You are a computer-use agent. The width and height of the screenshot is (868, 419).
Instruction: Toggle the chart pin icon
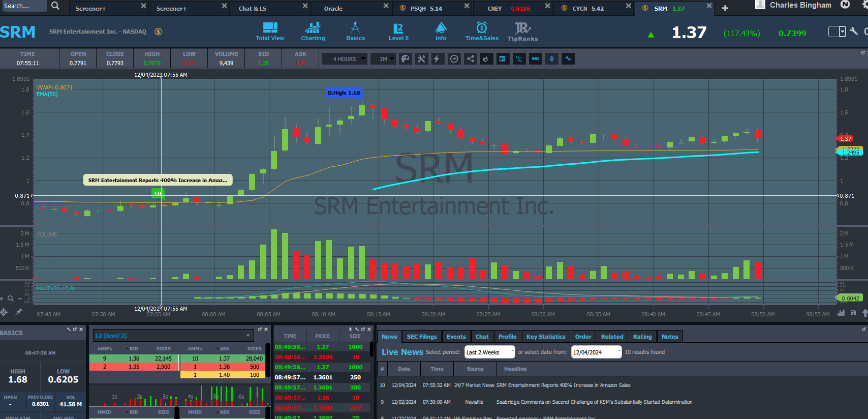pos(19,312)
